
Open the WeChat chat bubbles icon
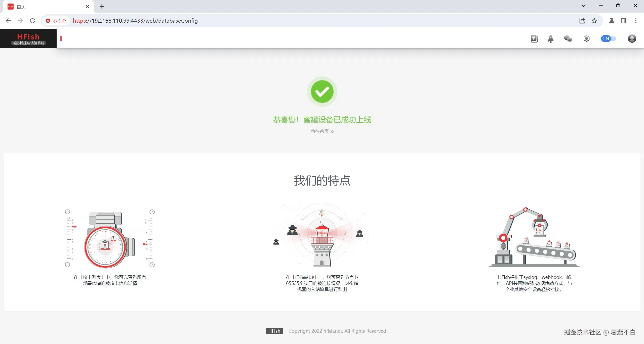tap(568, 39)
